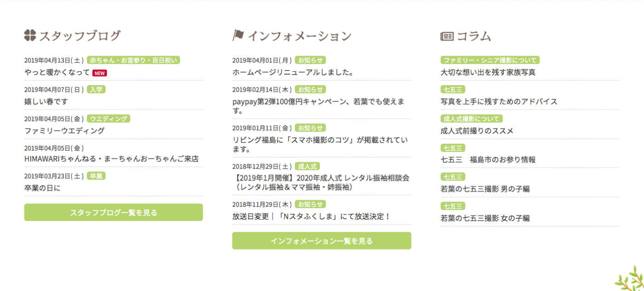Viewport: 644px width, 291px height.
Task: Click the flag icon beside インフォメーション
Action: 238,35
